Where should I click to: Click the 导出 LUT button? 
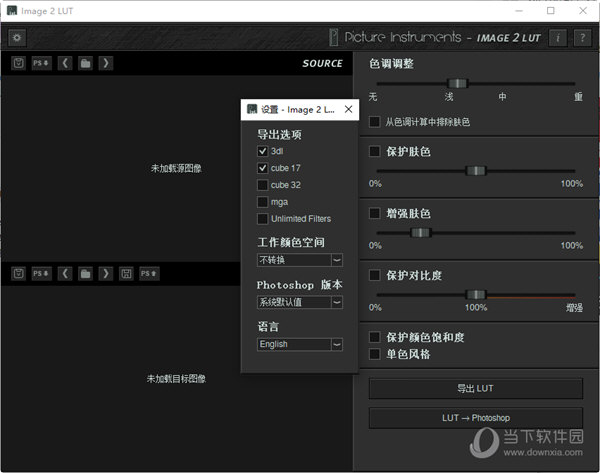tap(476, 388)
